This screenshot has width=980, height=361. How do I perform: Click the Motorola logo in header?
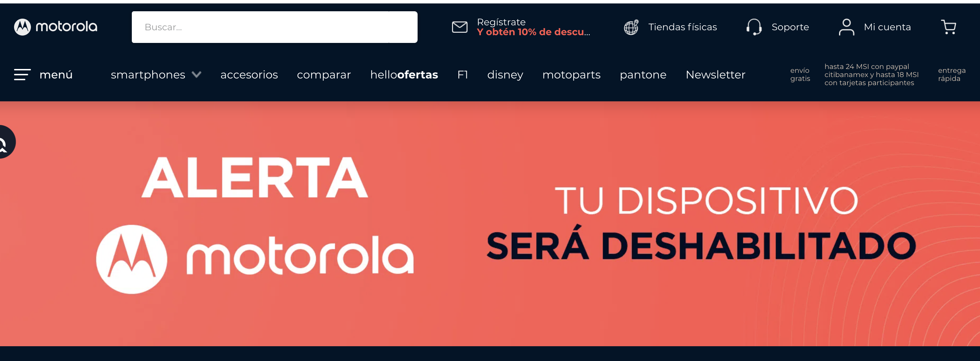click(56, 27)
